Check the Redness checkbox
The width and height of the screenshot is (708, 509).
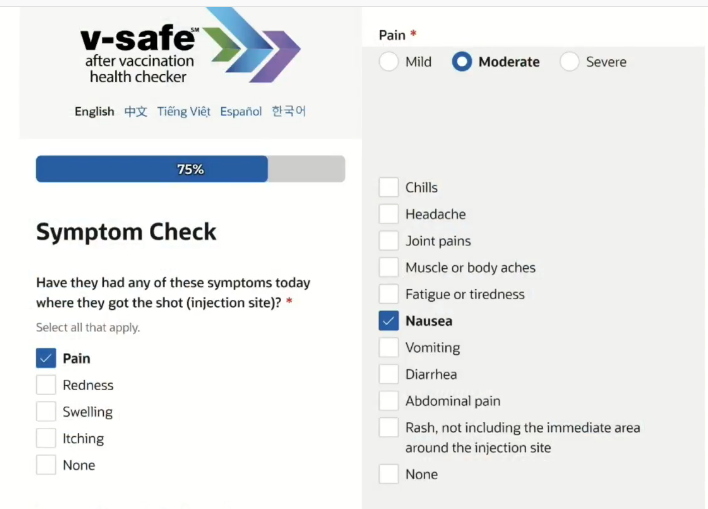pos(46,385)
